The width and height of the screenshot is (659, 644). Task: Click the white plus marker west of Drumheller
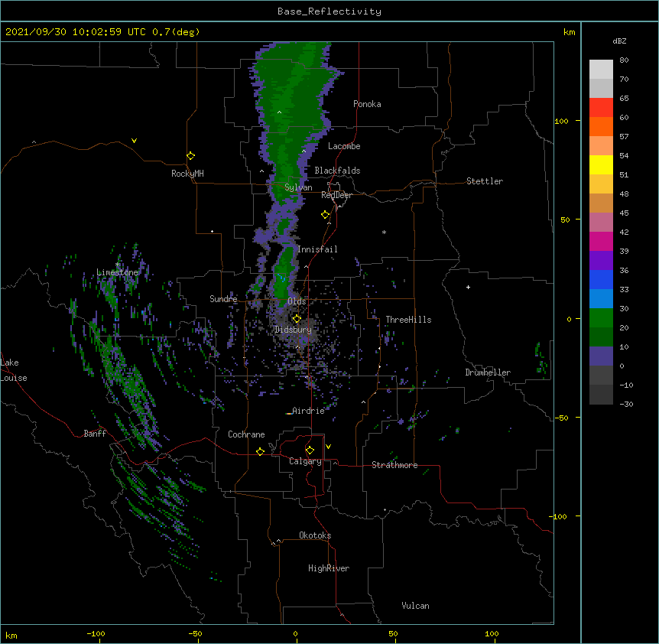(468, 287)
